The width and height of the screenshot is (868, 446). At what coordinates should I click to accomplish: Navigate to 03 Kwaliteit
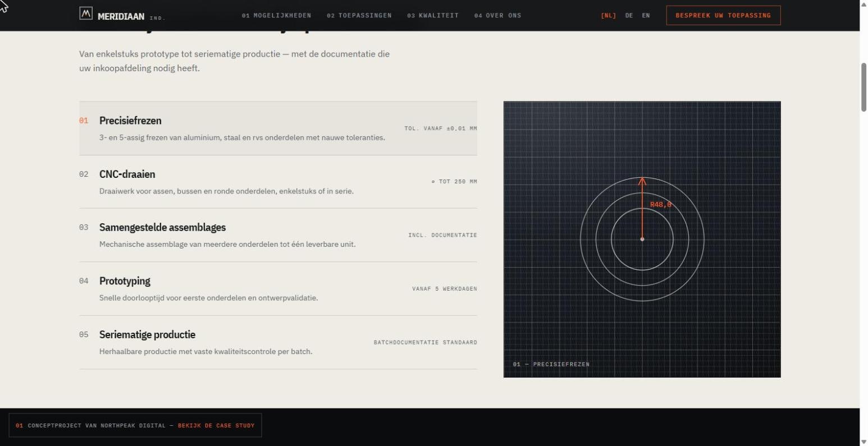coord(433,16)
